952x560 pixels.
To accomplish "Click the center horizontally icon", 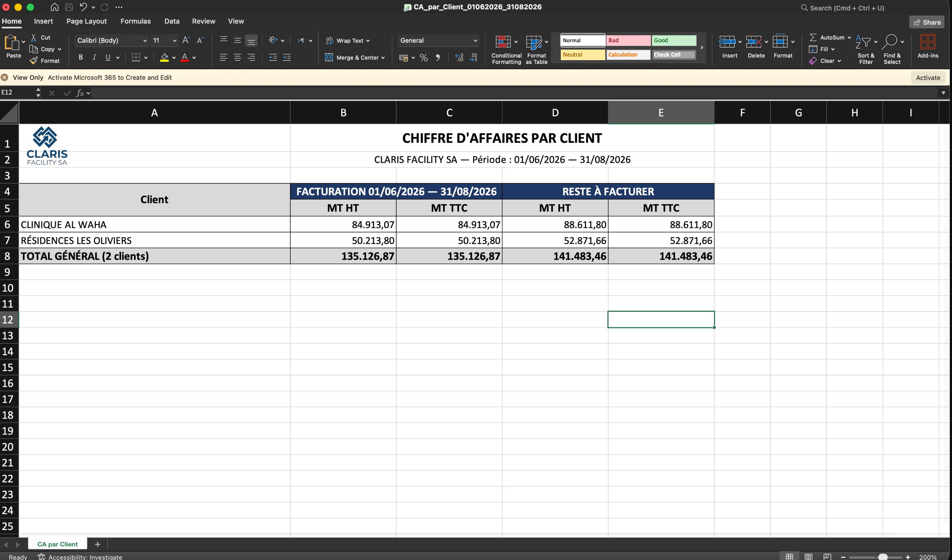I will 237,57.
